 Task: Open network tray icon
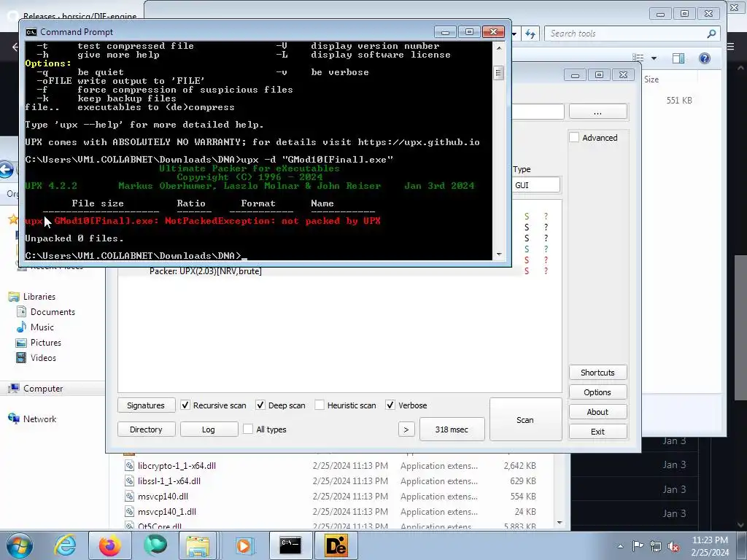(656, 546)
